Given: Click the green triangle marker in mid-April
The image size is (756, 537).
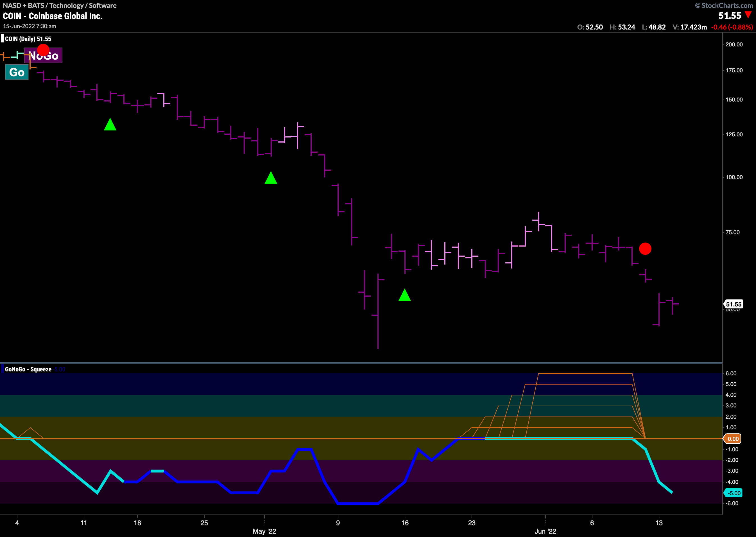Looking at the screenshot, I should tap(110, 125).
